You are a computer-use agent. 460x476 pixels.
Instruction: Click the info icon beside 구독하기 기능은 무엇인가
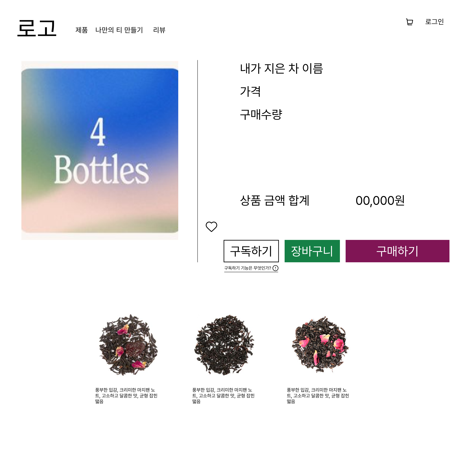(x=275, y=268)
